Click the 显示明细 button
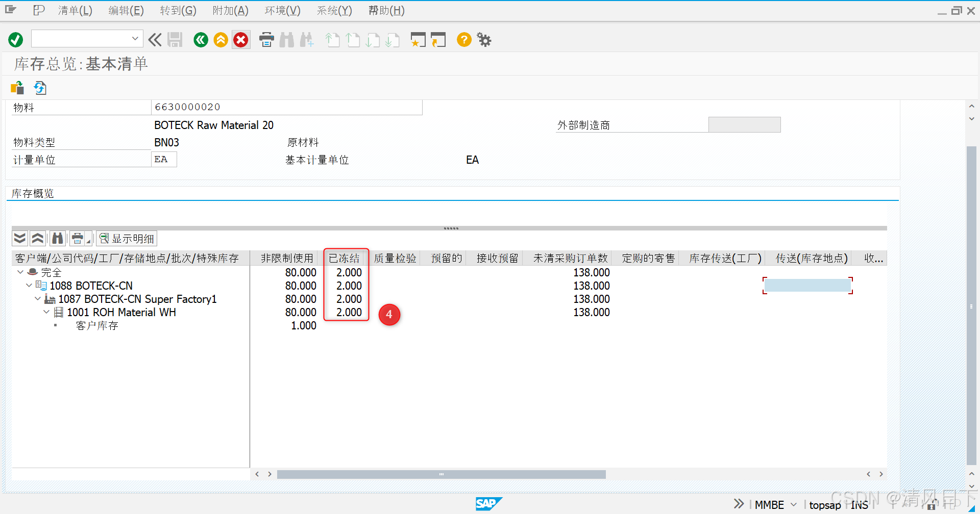Image resolution: width=980 pixels, height=514 pixels. click(x=127, y=238)
